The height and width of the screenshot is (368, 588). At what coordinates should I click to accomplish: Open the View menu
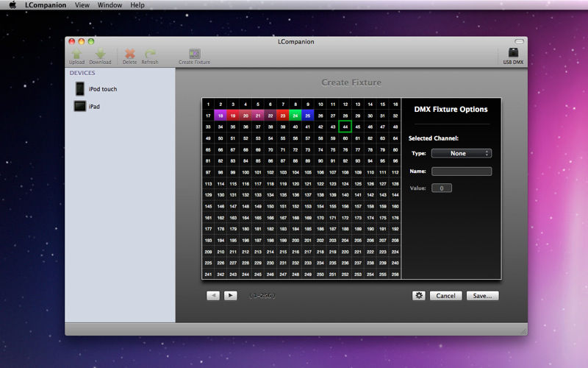click(x=82, y=5)
